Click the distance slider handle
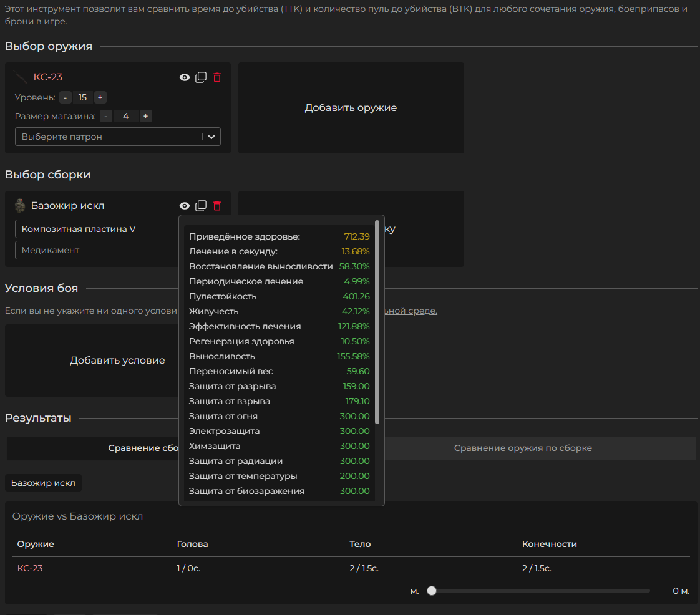 432,591
